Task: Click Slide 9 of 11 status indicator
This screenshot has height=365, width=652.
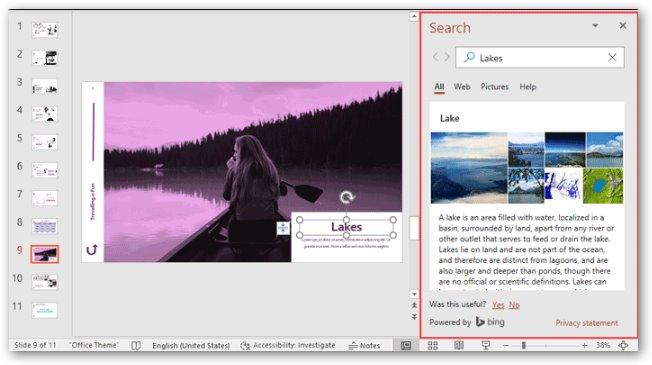Action: point(35,345)
